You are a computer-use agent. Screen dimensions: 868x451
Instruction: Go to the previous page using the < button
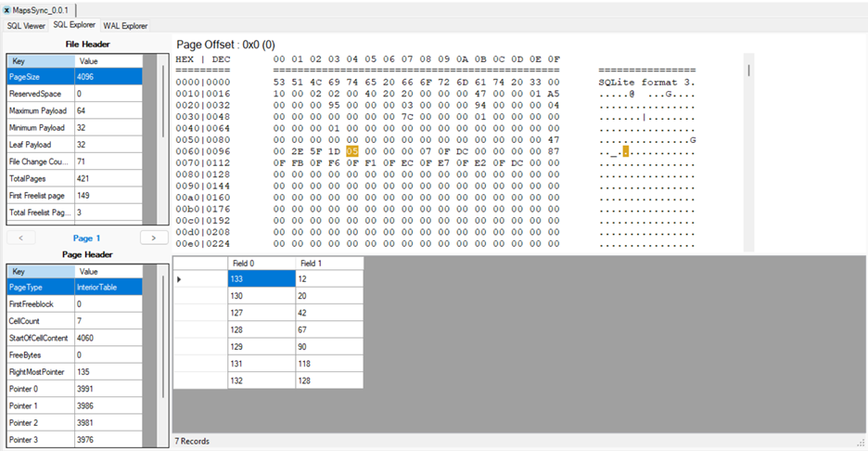click(19, 238)
